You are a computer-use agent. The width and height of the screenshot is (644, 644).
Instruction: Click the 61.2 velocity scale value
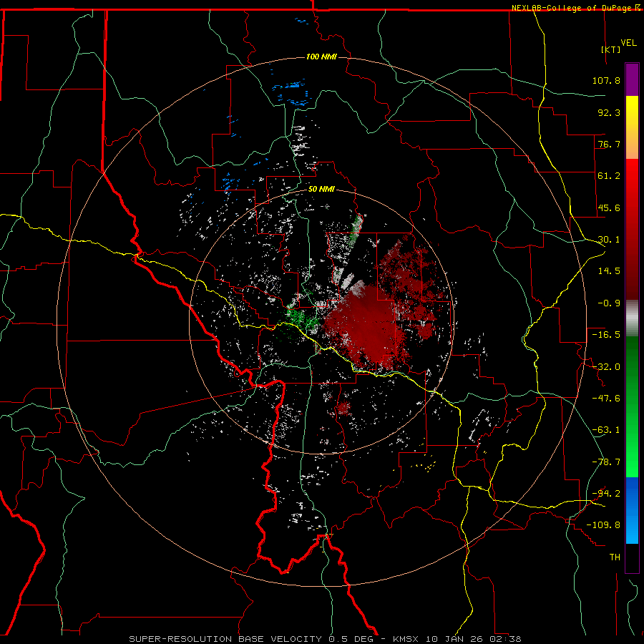click(x=609, y=176)
